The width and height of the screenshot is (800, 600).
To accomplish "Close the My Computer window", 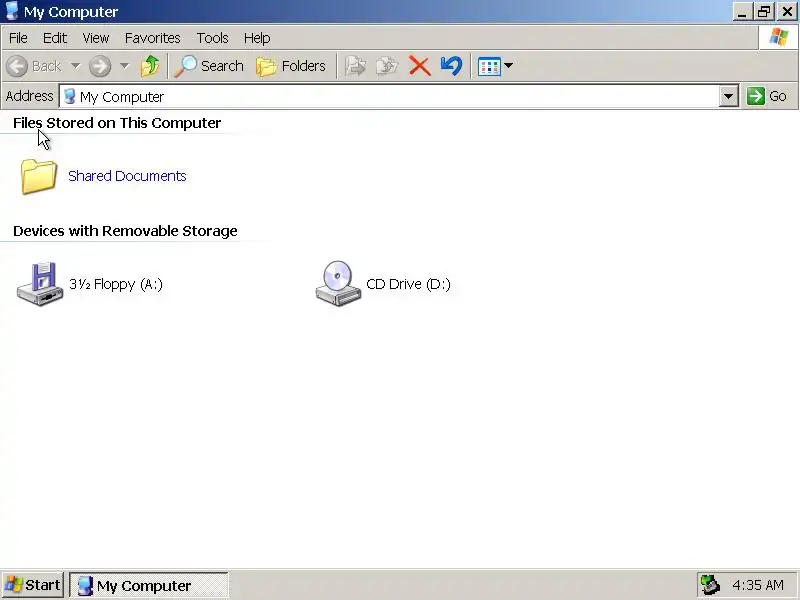I will 787,11.
